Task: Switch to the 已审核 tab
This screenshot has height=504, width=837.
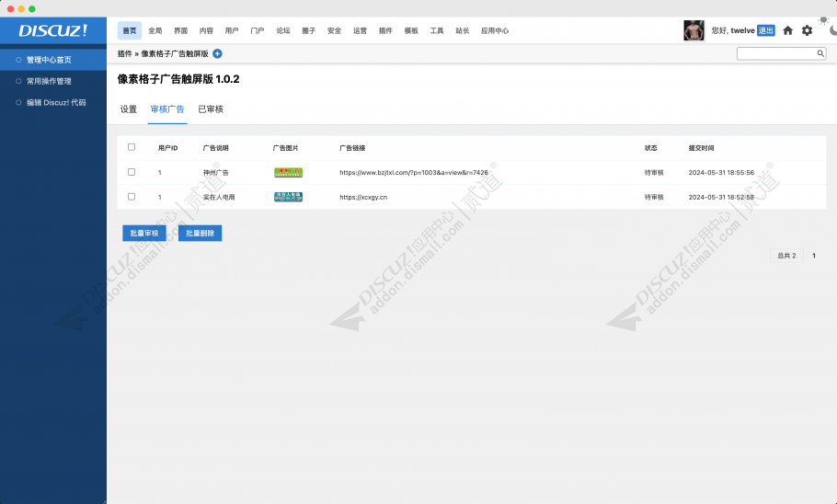Action: click(211, 109)
